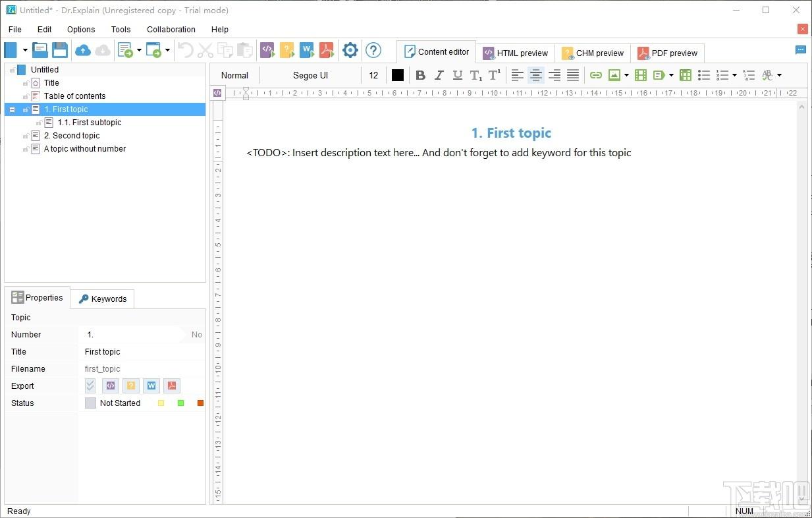The height and width of the screenshot is (518, 812).
Task: Open the Segoe UI font dropdown
Action: [x=311, y=75]
